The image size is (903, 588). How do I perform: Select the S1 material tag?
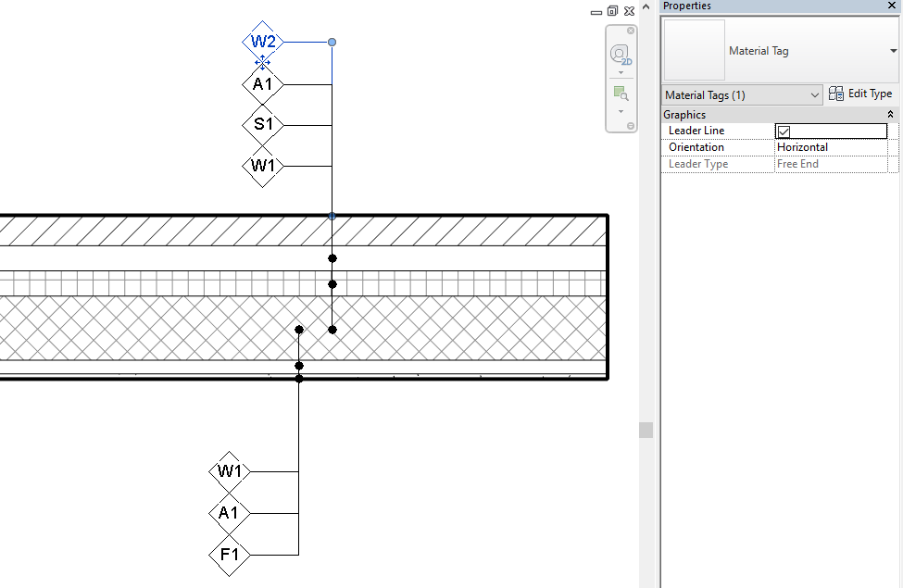click(x=263, y=125)
